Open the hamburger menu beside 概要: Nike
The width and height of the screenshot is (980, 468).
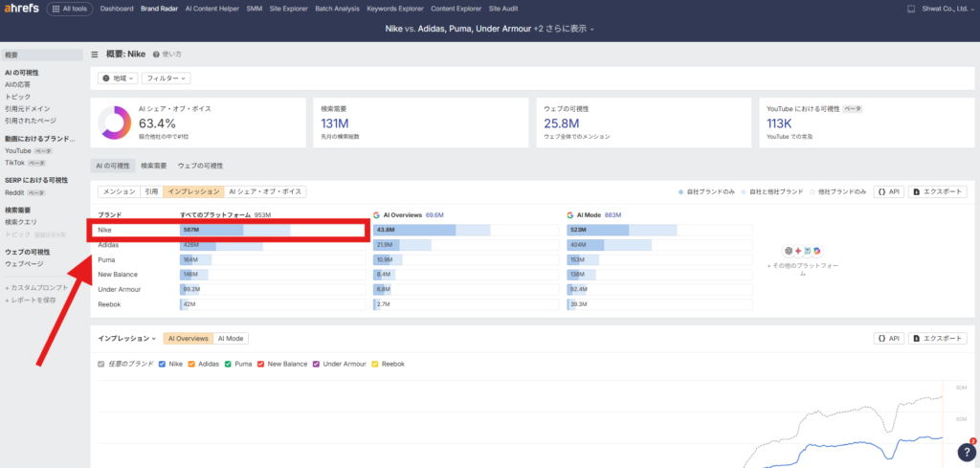(95, 55)
